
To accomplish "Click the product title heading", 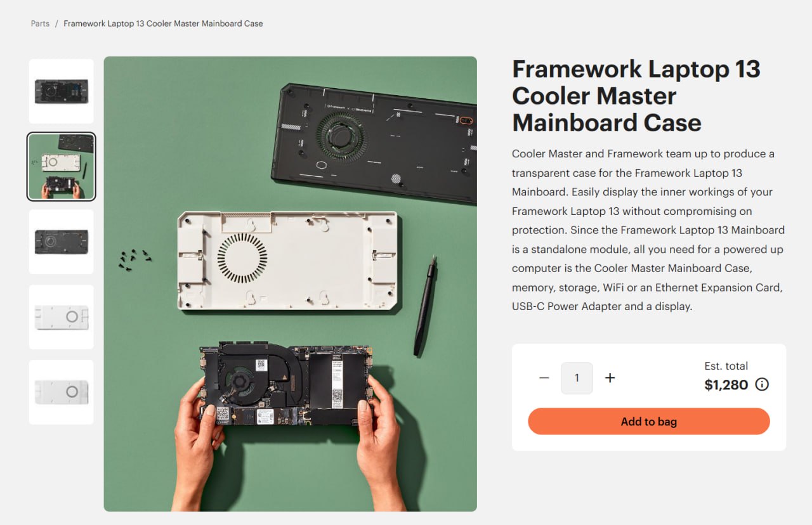I will click(x=636, y=95).
